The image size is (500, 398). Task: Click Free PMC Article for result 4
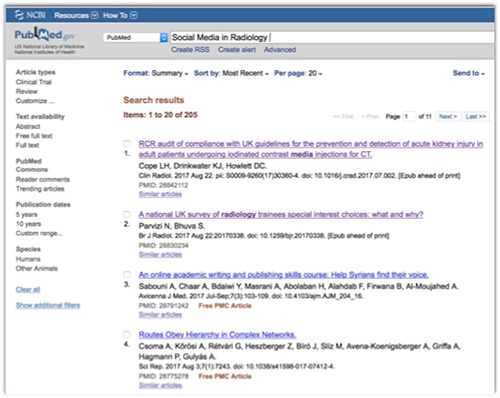point(225,376)
